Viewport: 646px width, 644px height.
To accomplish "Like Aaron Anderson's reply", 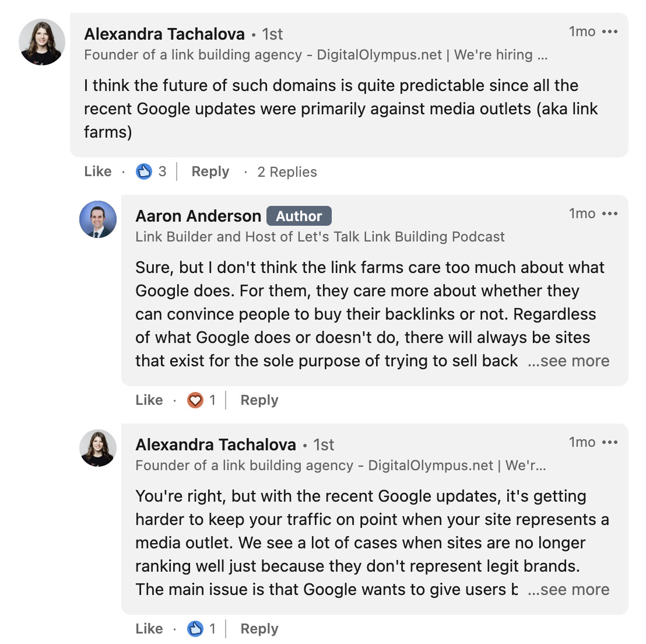I will (149, 400).
